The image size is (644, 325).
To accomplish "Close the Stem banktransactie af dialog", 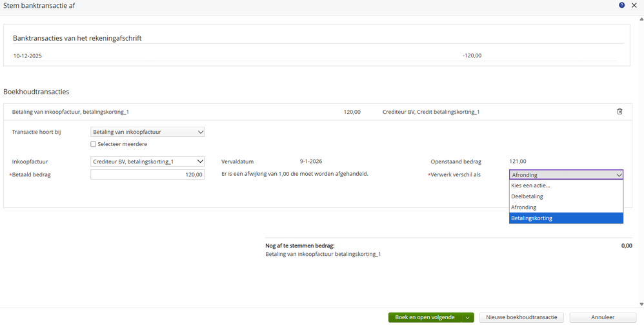I will pyautogui.click(x=634, y=5).
